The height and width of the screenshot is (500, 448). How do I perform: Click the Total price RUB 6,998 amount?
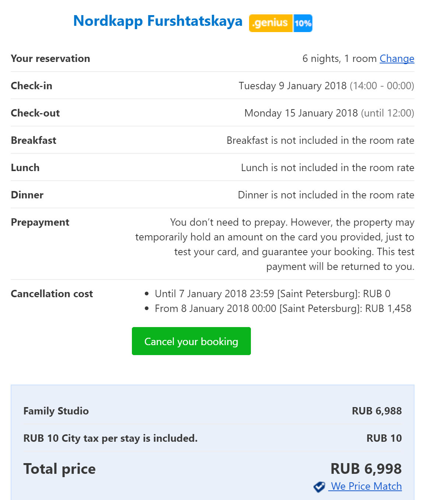[366, 469]
